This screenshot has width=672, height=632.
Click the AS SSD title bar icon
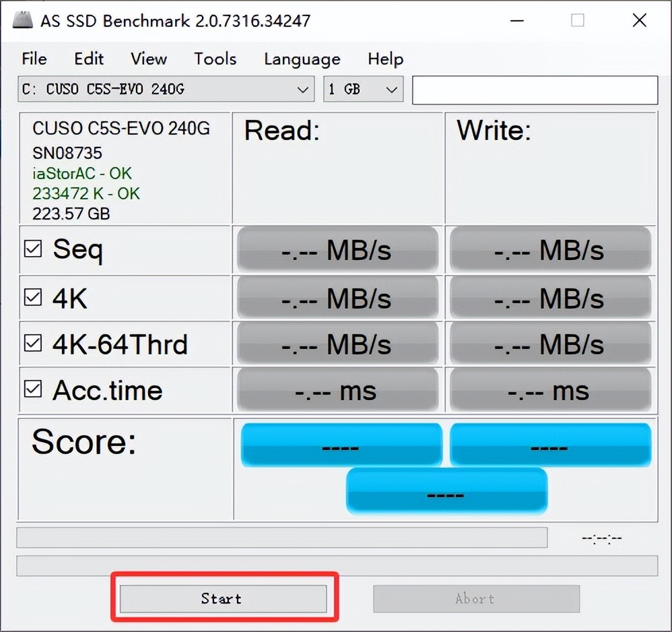22,20
